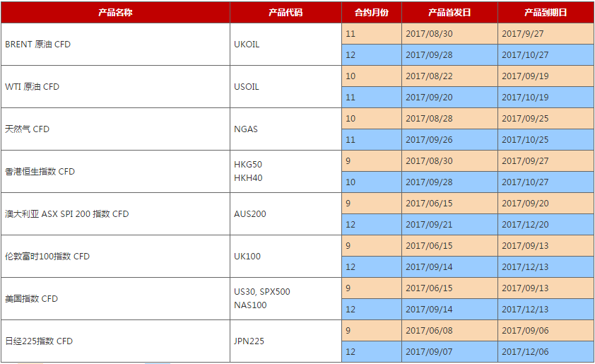
Task: Click the UKOIL product code
Action: [x=247, y=45]
